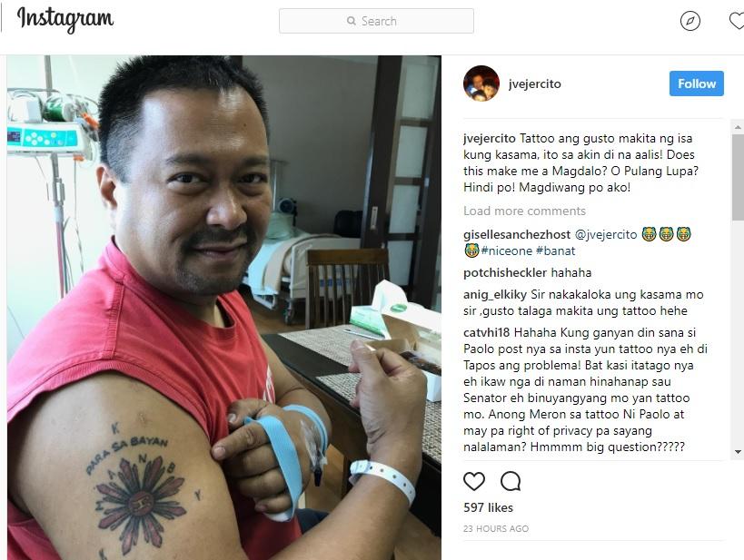Click the comment speech bubble icon
This screenshot has width=744, height=560.
[x=511, y=481]
